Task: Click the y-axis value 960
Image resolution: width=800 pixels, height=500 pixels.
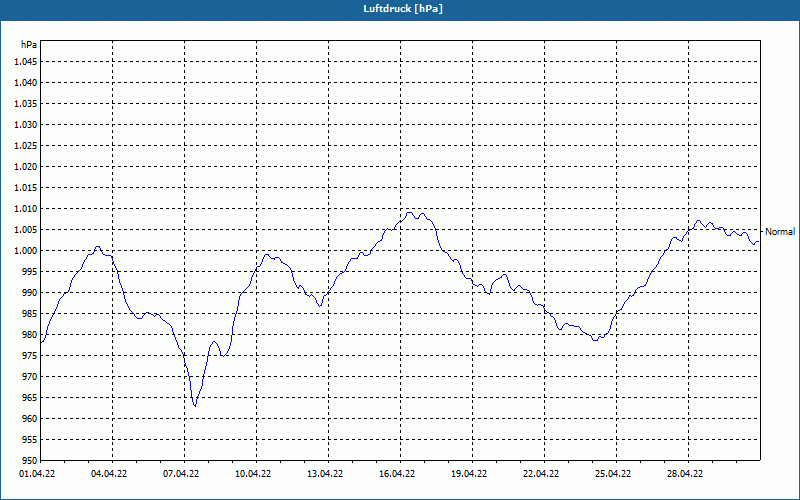Action: tap(30, 418)
